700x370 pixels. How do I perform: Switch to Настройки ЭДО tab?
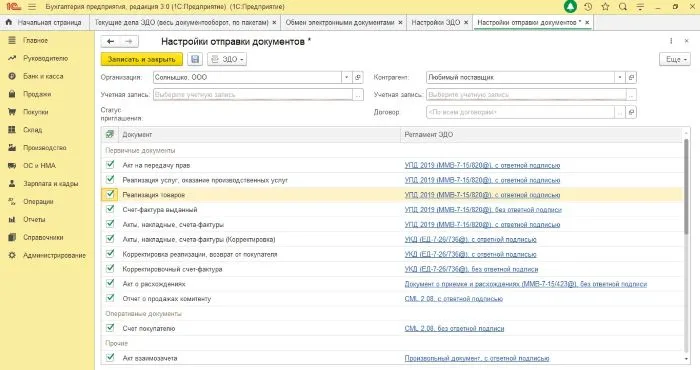click(436, 22)
